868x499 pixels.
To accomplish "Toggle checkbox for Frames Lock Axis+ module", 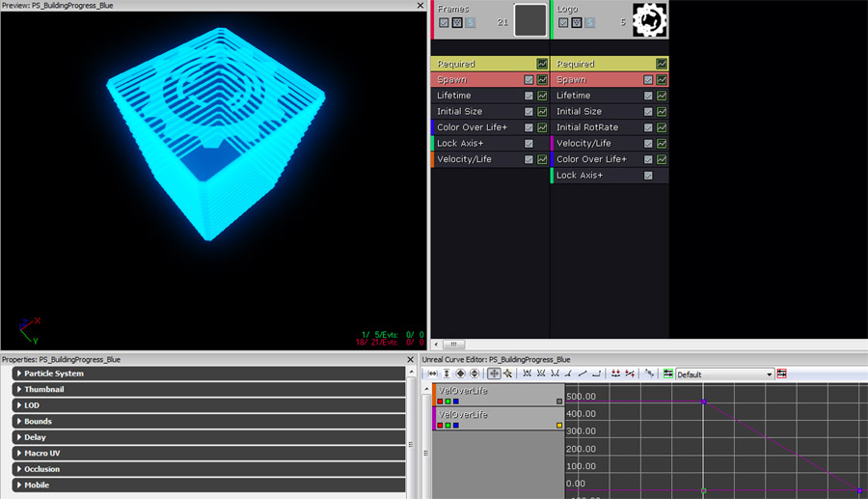I will (529, 144).
